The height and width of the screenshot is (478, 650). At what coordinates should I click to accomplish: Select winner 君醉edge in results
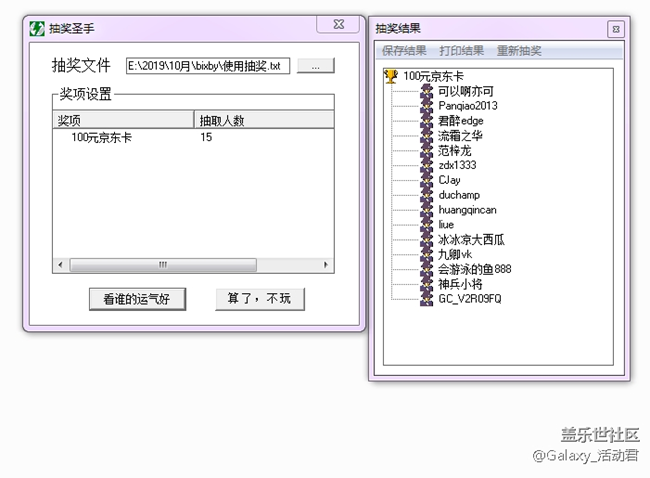(x=461, y=121)
